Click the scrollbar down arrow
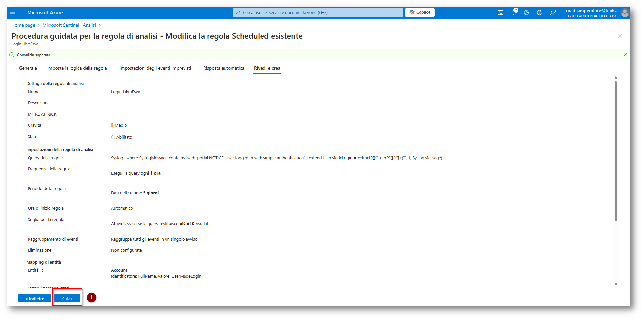This screenshot has height=320, width=644. [616, 284]
